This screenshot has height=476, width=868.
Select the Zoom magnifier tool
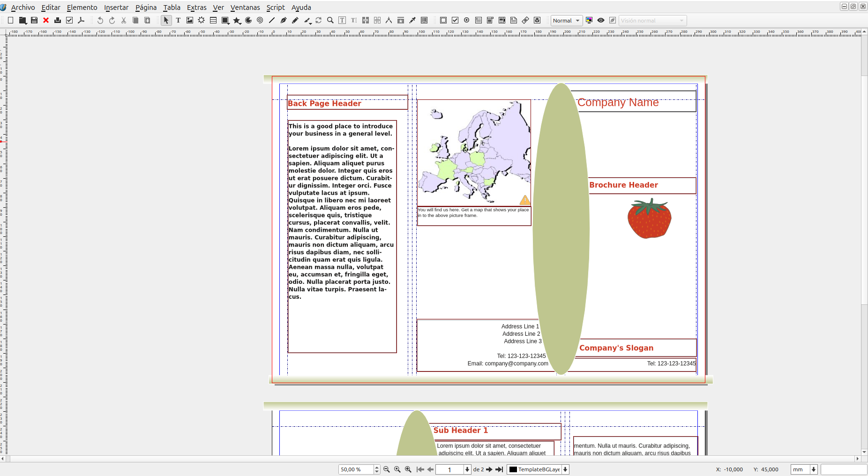330,20
